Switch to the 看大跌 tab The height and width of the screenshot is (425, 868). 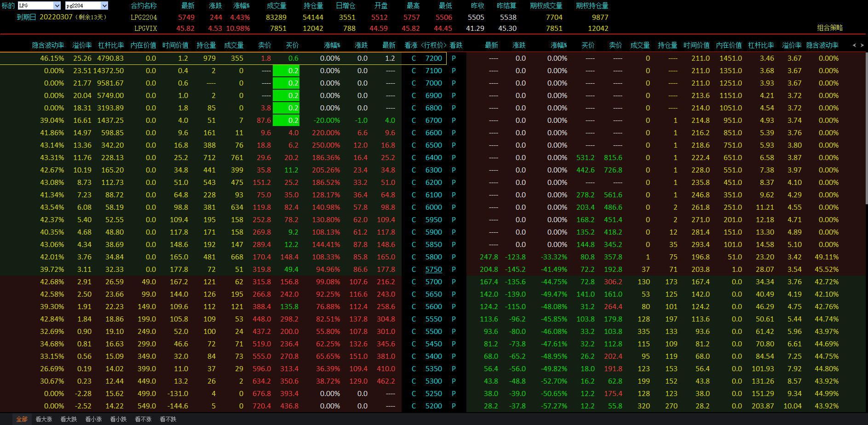(69, 419)
